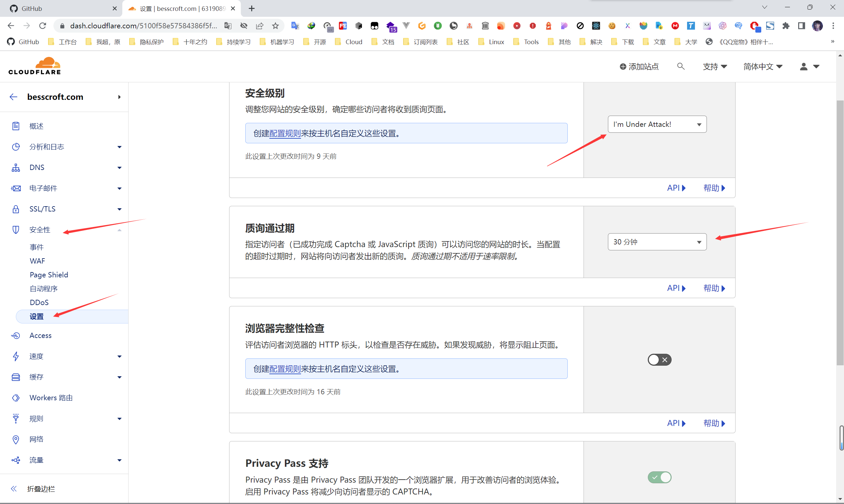Open 帮助 link in 安全级别 card
This screenshot has height=504, width=844.
coord(714,188)
